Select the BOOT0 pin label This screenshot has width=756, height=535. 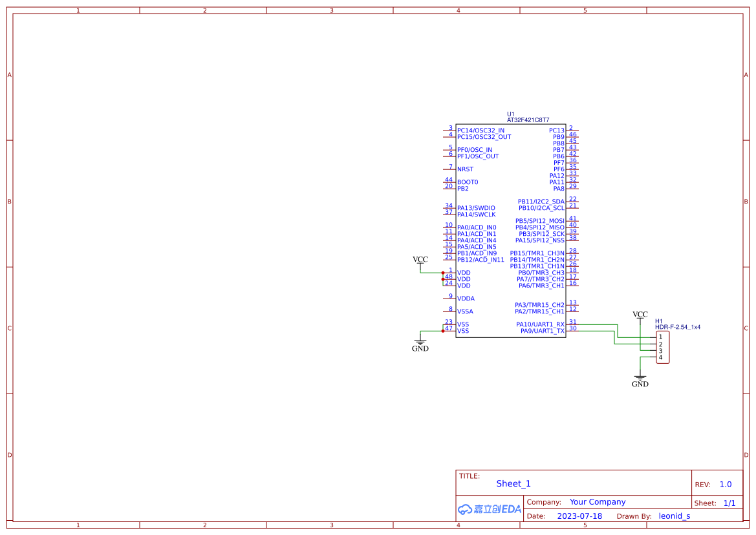point(468,182)
